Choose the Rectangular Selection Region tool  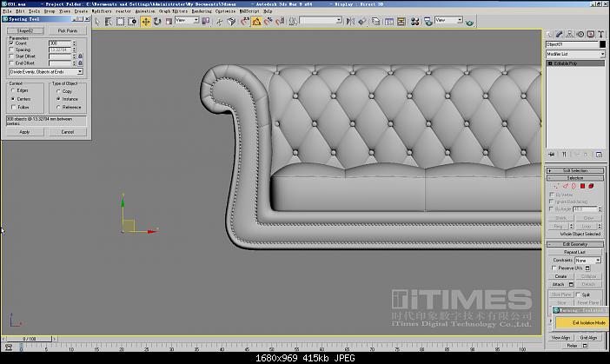pos(120,22)
